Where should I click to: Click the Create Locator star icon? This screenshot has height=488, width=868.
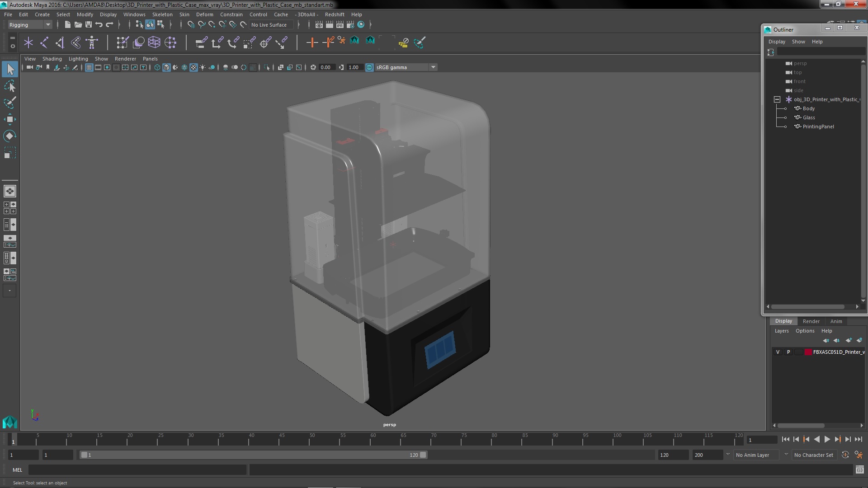28,43
